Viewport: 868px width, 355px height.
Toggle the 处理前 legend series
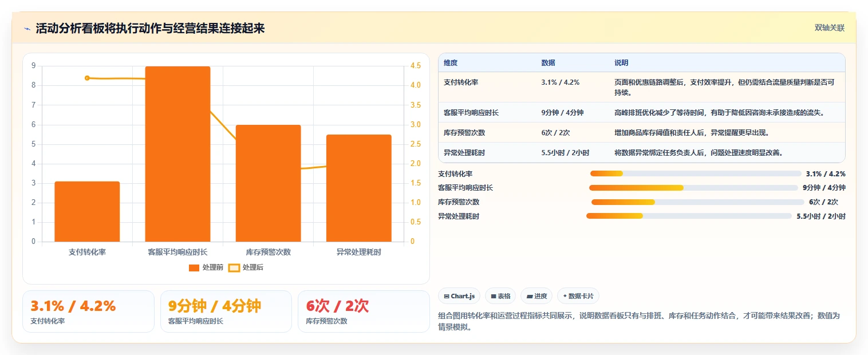(206, 267)
